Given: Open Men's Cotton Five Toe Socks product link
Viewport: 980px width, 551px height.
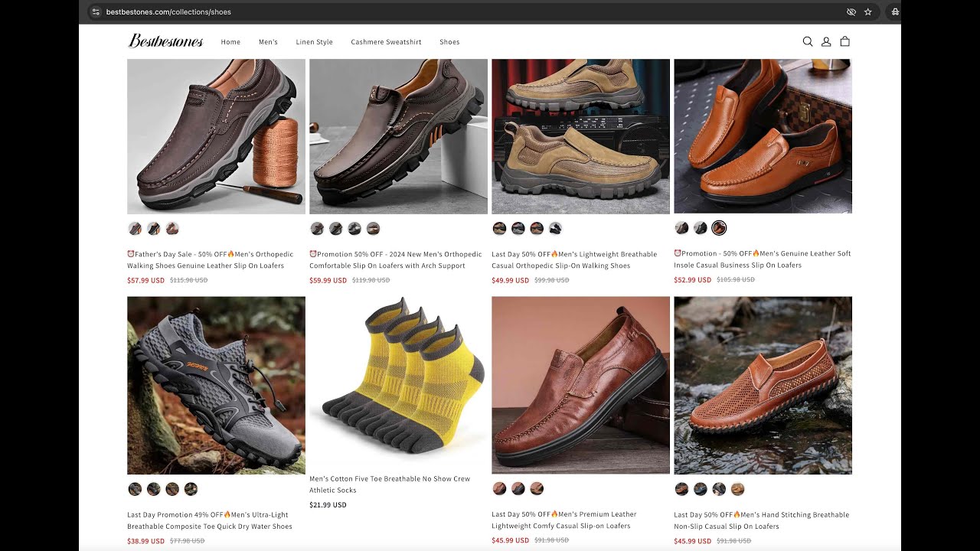Looking at the screenshot, I should coord(390,484).
